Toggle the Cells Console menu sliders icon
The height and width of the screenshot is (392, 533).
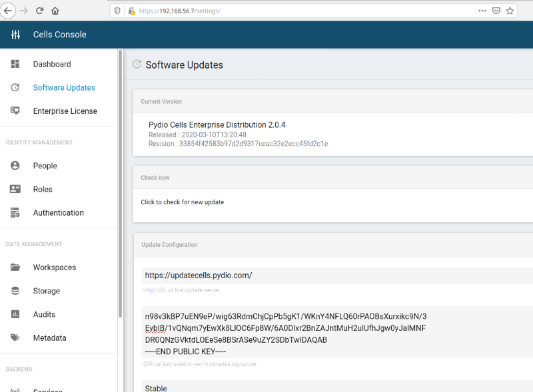click(15, 35)
